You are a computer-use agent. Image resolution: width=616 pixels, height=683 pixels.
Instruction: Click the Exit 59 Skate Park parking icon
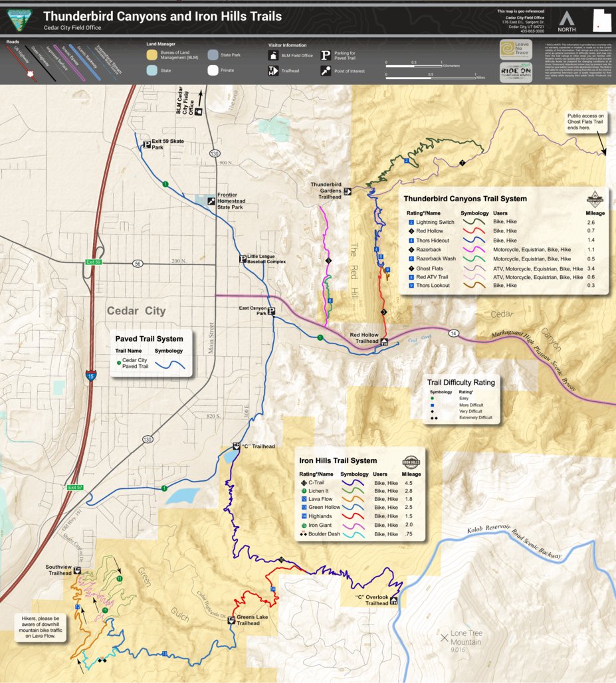(x=147, y=144)
